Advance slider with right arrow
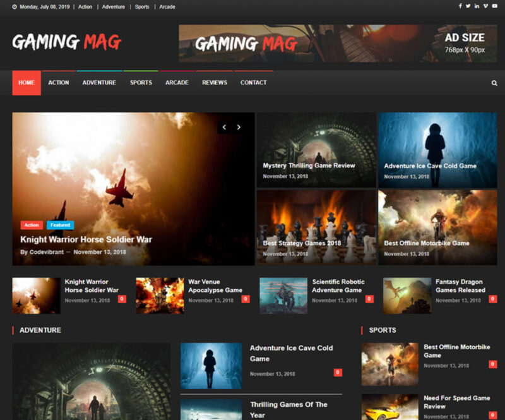 [239, 127]
